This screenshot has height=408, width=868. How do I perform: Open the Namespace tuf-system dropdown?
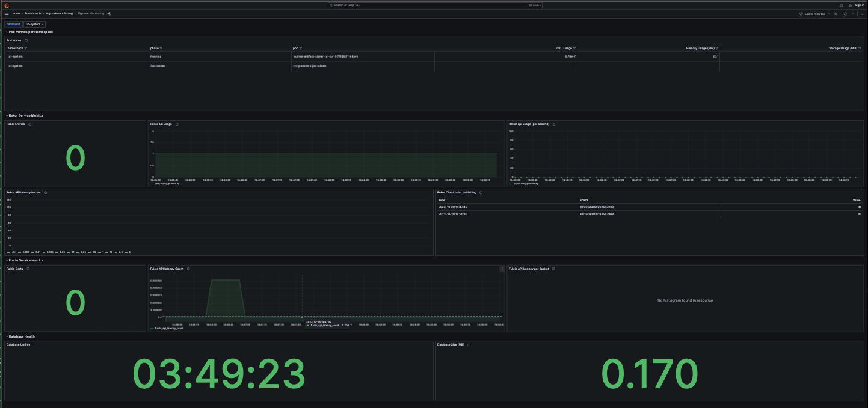click(x=34, y=24)
